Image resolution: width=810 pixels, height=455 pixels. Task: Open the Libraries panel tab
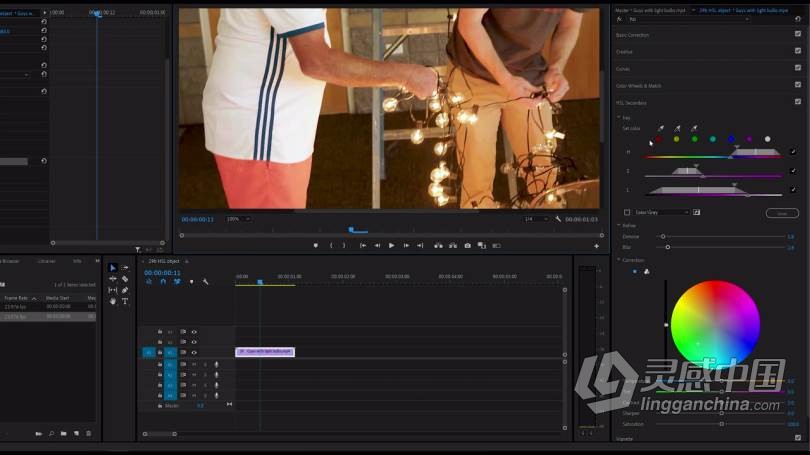pos(47,261)
